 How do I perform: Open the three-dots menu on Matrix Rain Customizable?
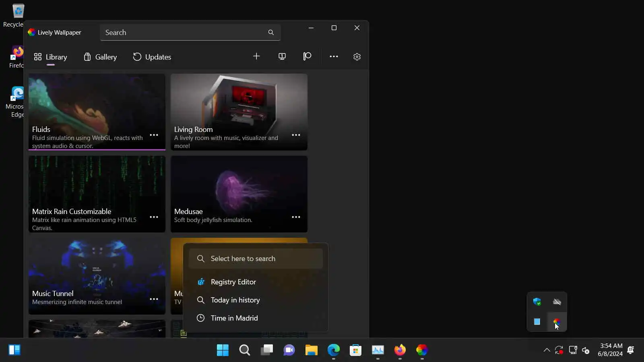tap(154, 217)
